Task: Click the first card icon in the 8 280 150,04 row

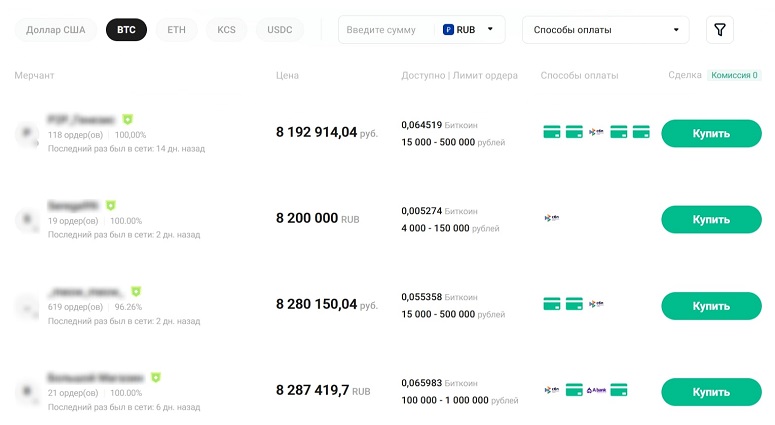Action: coord(552,304)
